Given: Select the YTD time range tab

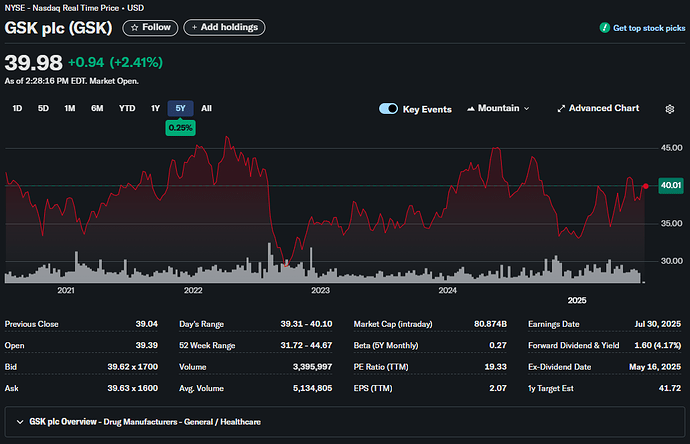Looking at the screenshot, I should click(127, 108).
